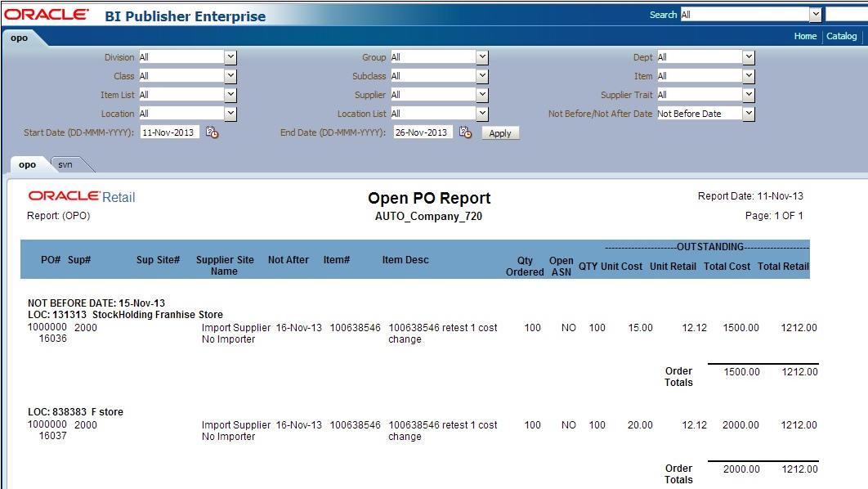The height and width of the screenshot is (489, 868).
Task: Expand the Location dropdown
Action: (230, 114)
